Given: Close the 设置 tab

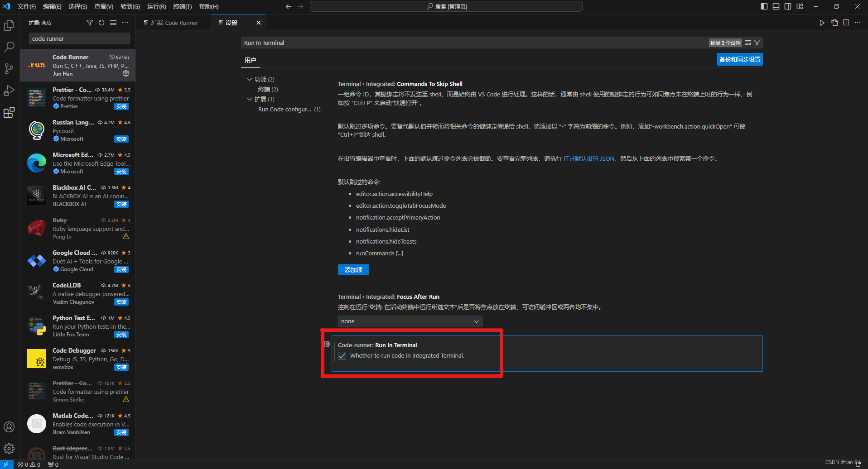Looking at the screenshot, I should coord(258,23).
